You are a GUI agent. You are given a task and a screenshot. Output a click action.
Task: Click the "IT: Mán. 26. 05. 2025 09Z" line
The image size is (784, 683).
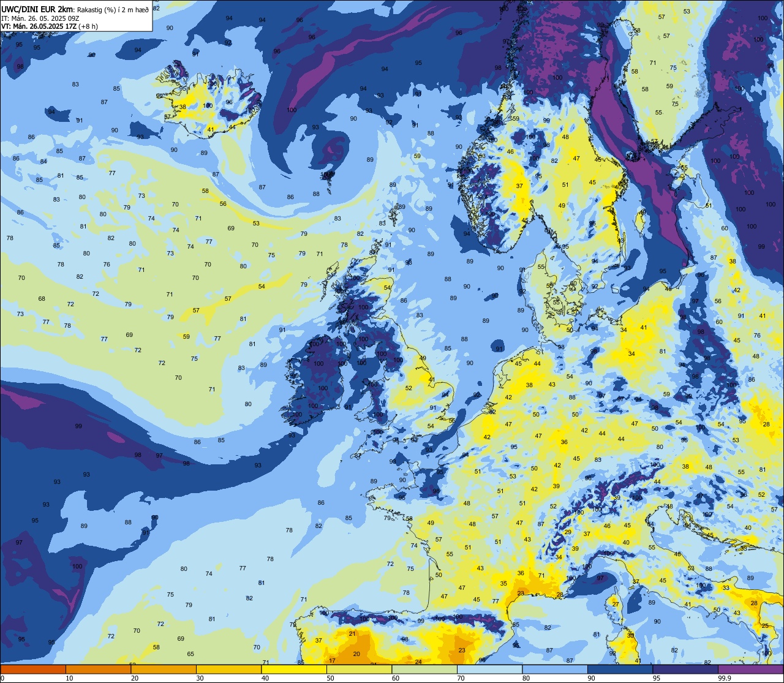click(x=40, y=18)
